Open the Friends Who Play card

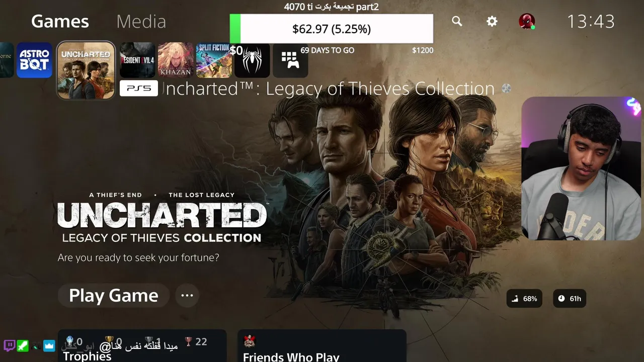tap(321, 346)
